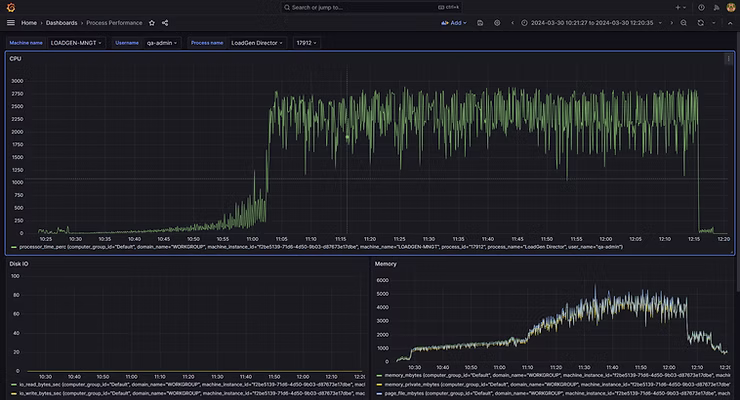Click the Search or jump to field

click(x=371, y=8)
